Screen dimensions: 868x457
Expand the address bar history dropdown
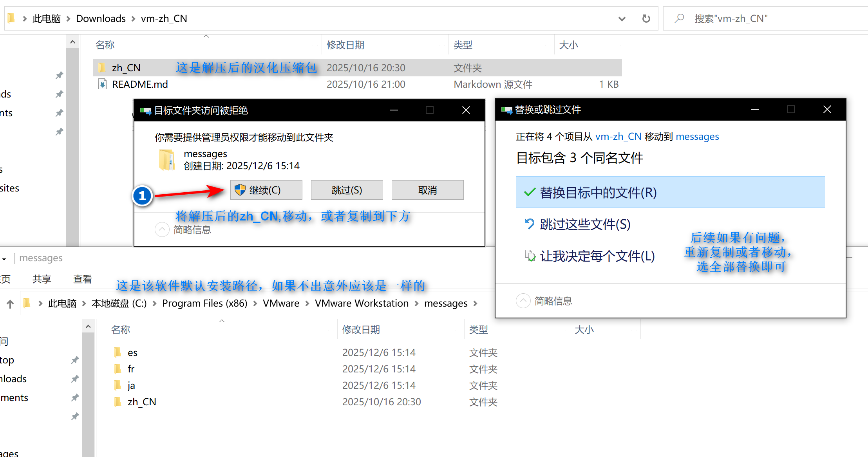click(622, 18)
